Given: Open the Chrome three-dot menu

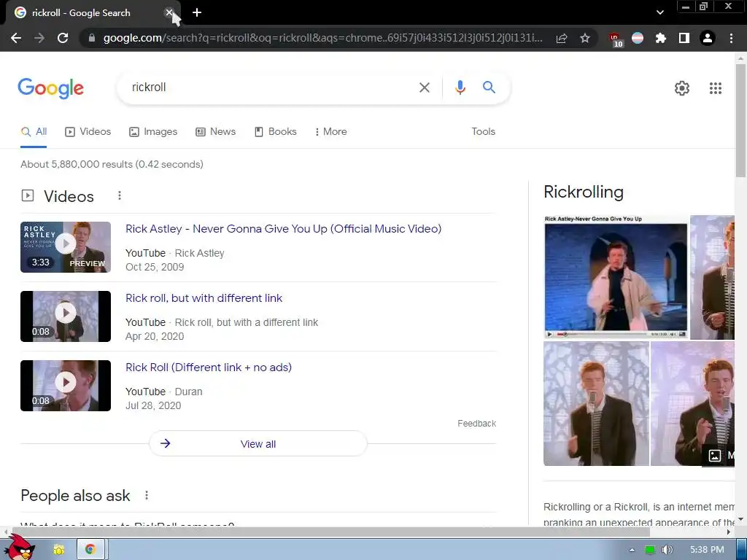Looking at the screenshot, I should coord(731,38).
